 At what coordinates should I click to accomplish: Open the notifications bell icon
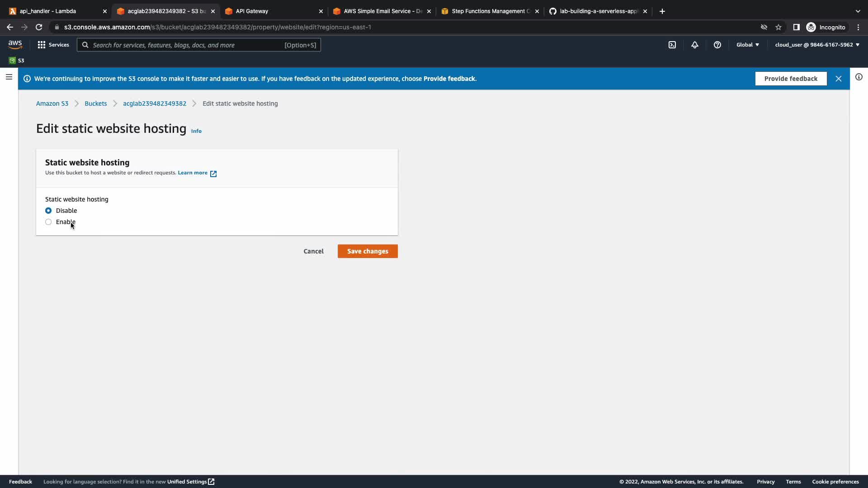coord(695,45)
